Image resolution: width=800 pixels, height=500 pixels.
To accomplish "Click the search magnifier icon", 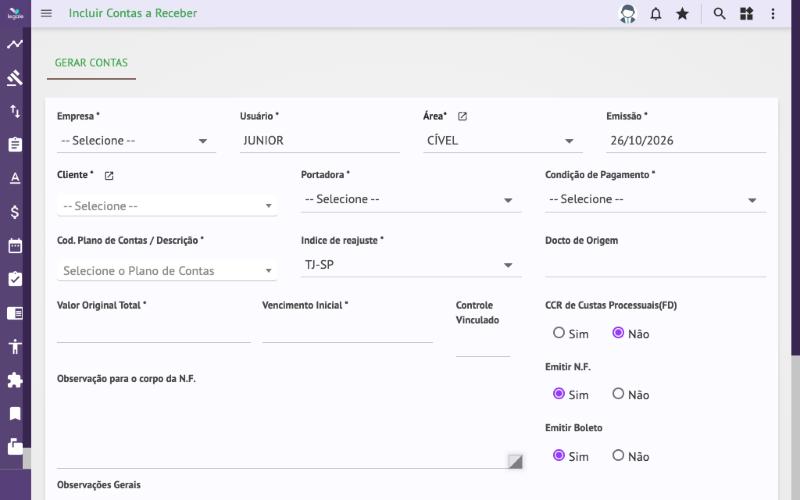I will (719, 14).
